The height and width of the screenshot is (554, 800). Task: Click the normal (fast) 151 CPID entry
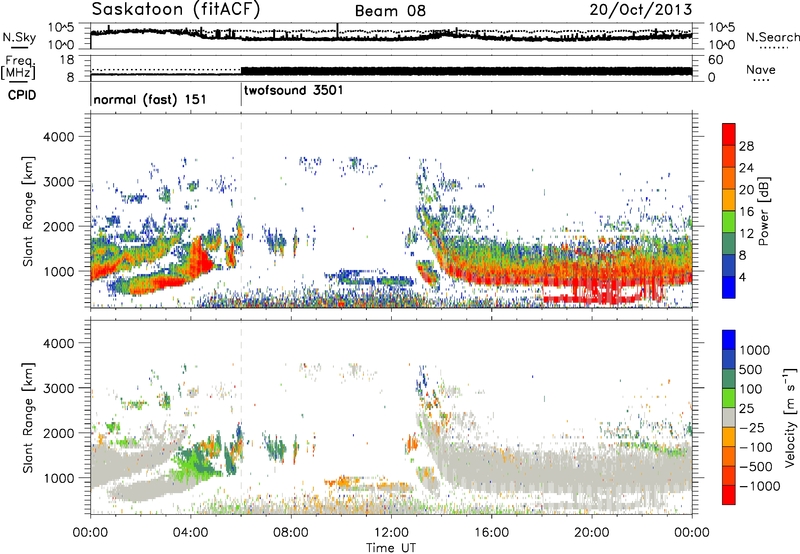point(150,99)
